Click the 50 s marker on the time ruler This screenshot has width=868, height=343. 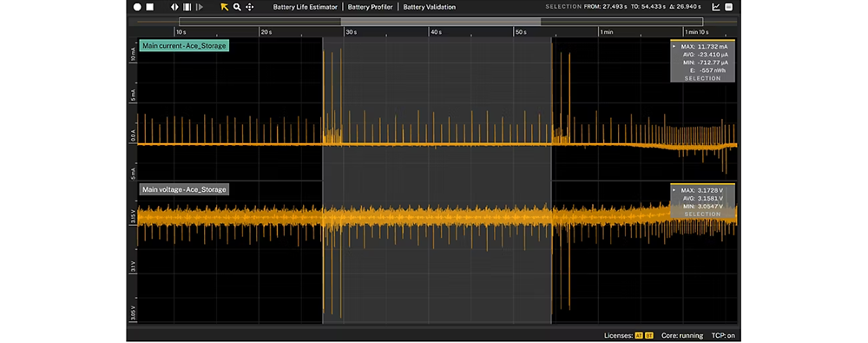click(521, 32)
